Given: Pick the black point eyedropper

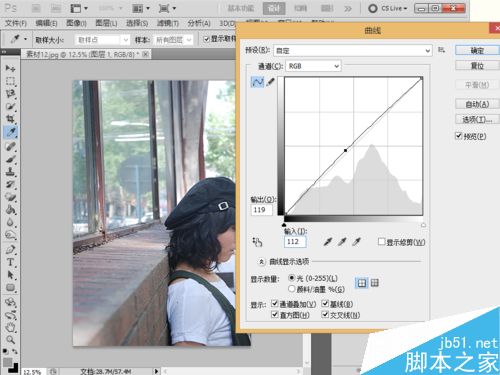Looking at the screenshot, I should tap(328, 242).
